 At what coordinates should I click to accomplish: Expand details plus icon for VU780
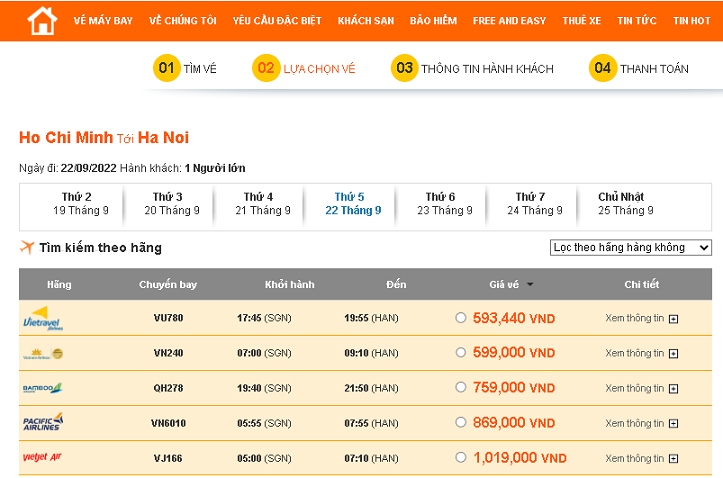674,319
